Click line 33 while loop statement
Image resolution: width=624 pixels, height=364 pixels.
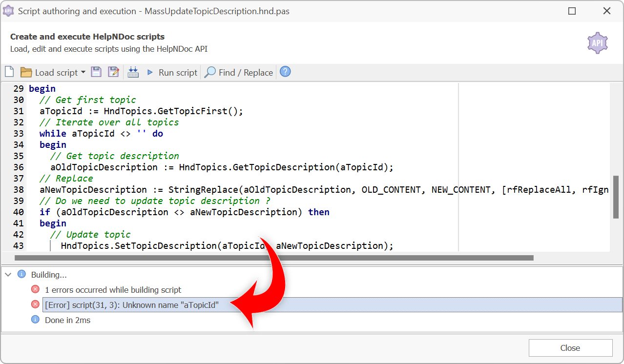101,133
